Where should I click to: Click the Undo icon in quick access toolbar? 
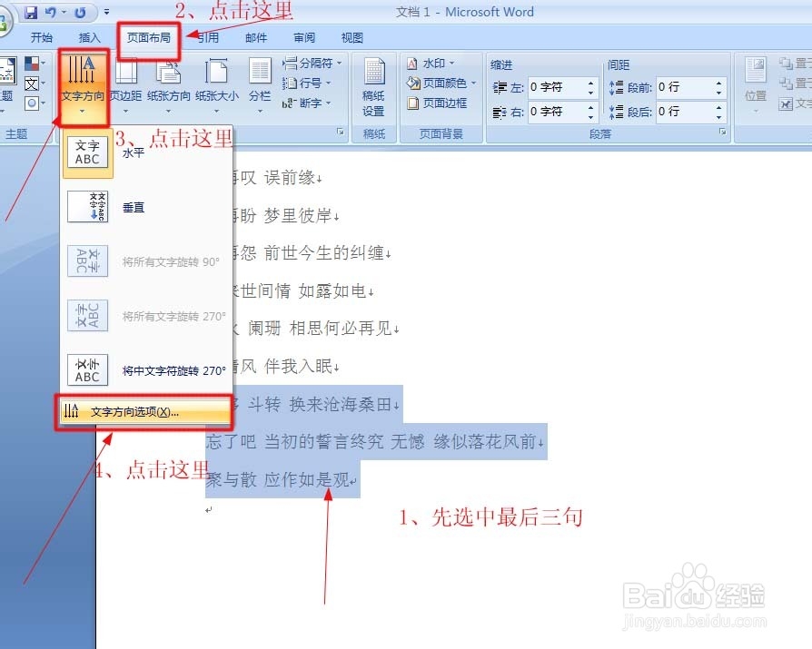click(x=51, y=13)
